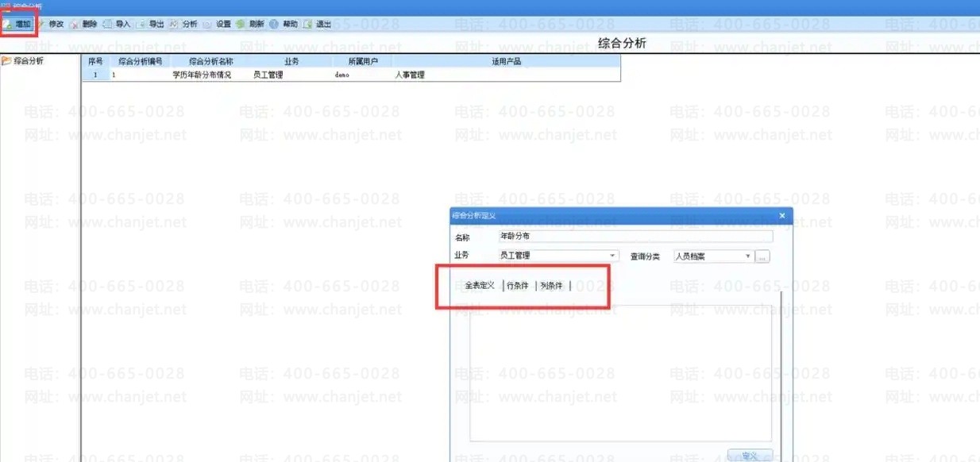Select the 综合分析 folder in the tree
This screenshot has width=980, height=462.
pyautogui.click(x=29, y=60)
